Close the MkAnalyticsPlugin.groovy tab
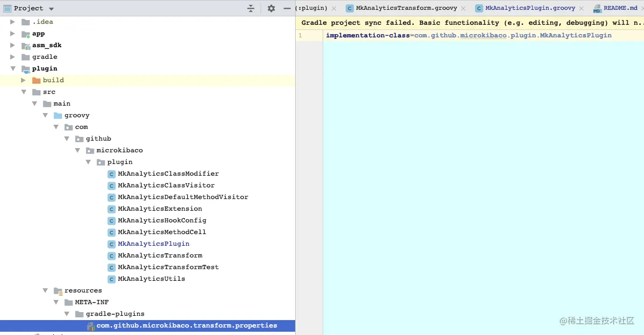644x335 pixels. point(581,8)
